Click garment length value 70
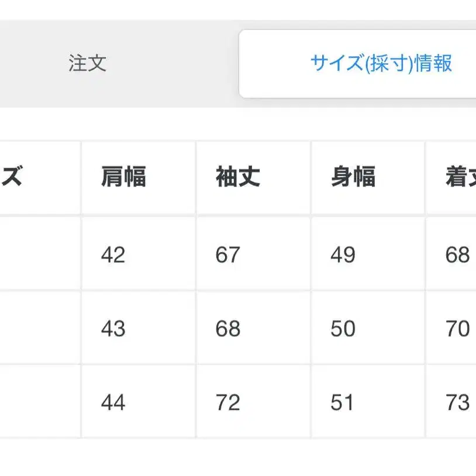476x476 pixels. coord(457,328)
